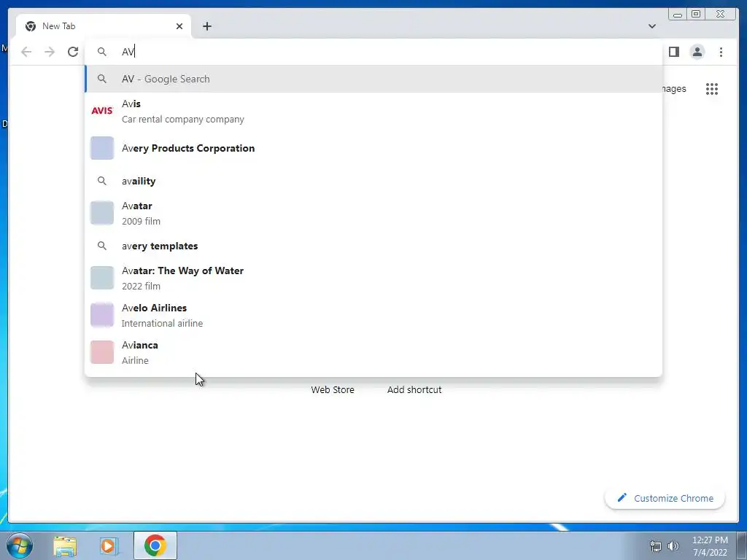Viewport: 747px width, 560px height.
Task: Select the Avery Products Corporation suggestion
Action: (373, 148)
